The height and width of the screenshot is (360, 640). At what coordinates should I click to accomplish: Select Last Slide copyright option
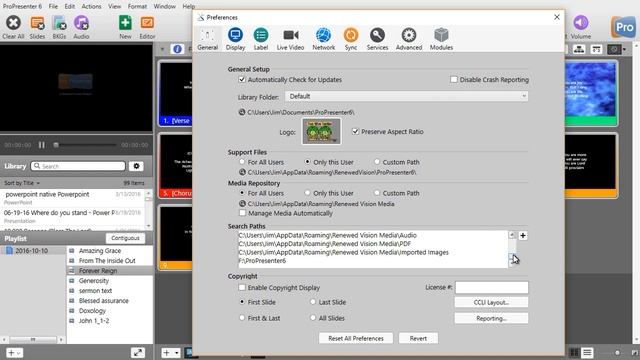pyautogui.click(x=313, y=302)
